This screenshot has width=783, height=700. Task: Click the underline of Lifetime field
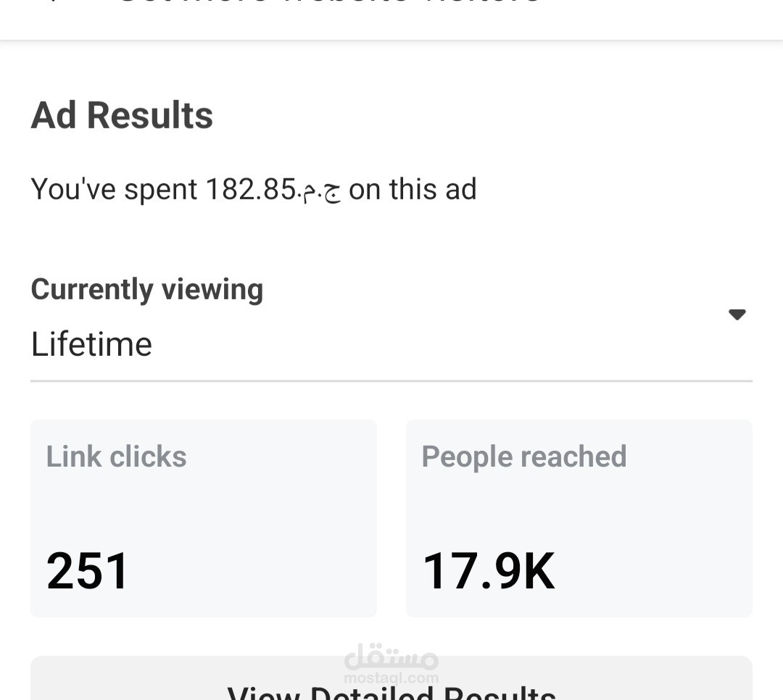(x=391, y=380)
